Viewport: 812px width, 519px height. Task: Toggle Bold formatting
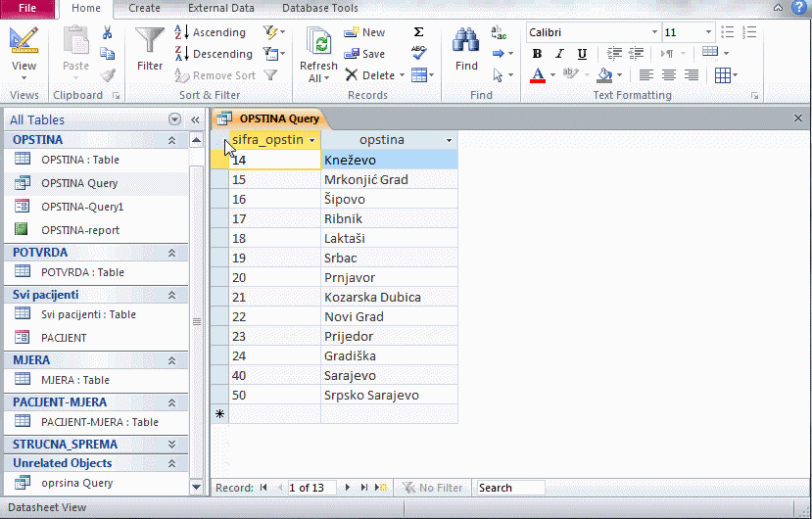537,54
